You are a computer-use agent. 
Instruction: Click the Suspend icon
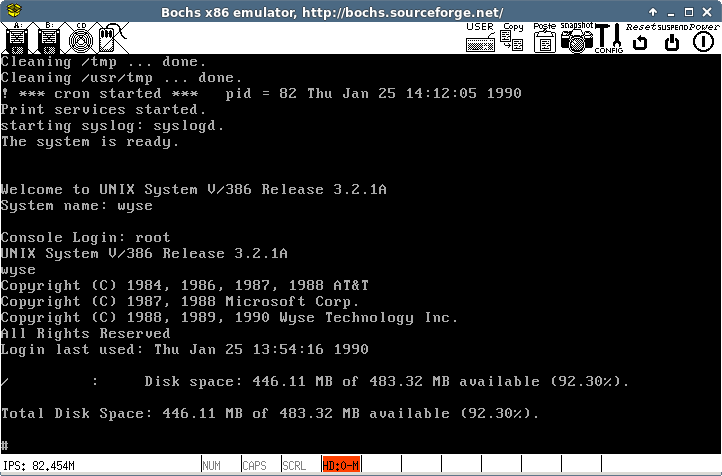pos(672,37)
